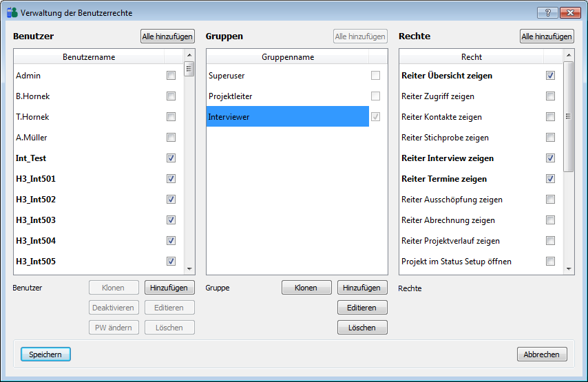Sort by Benutzername column header
This screenshot has height=382, width=588.
click(89, 57)
